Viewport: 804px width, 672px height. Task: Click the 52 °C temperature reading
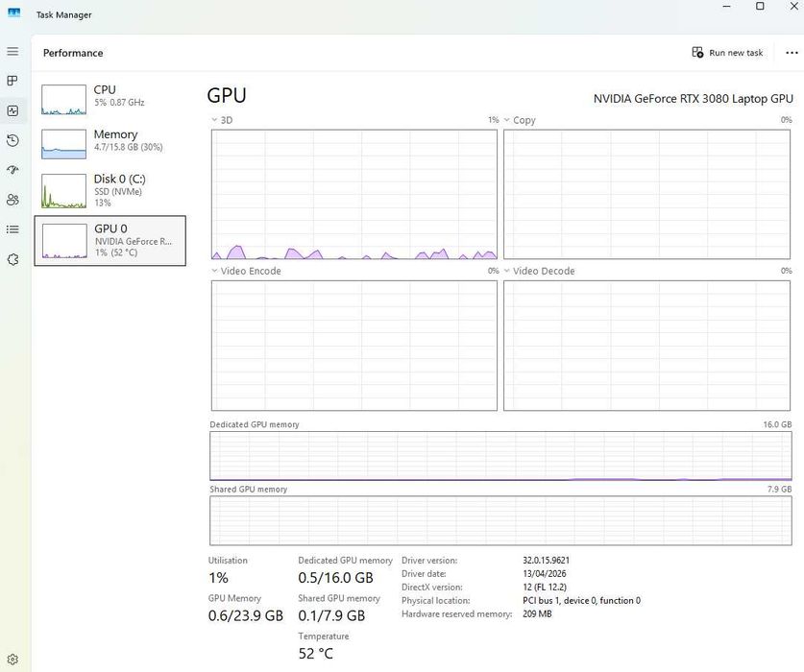316,654
